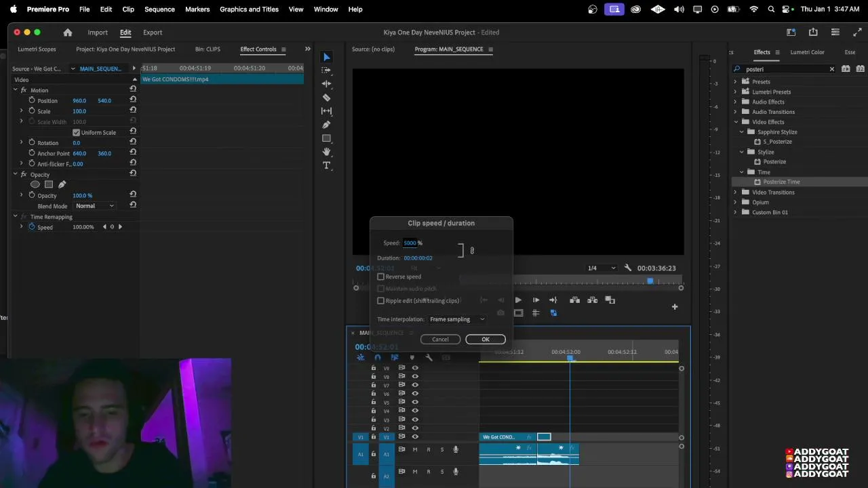Click the Extract button in Program Monitor
868x488 pixels.
592,300
